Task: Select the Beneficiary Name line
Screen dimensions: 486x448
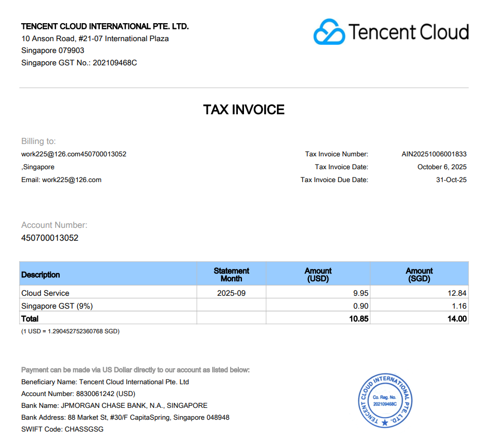Action: 105,382
